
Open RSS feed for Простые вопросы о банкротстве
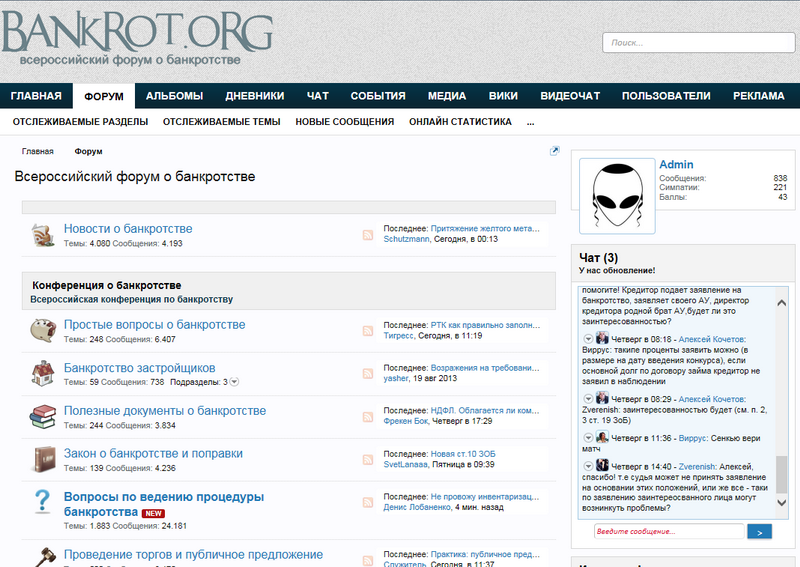[x=368, y=331]
